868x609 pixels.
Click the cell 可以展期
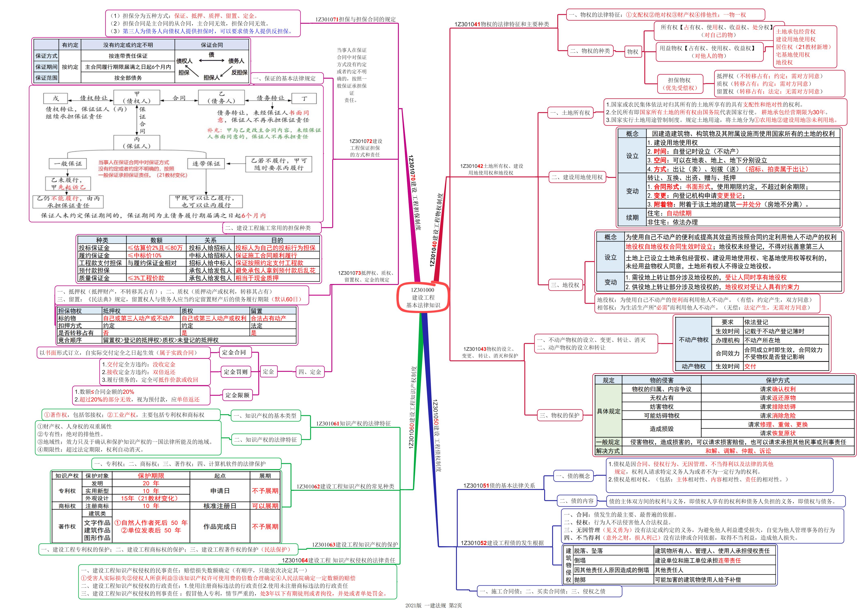point(265,506)
